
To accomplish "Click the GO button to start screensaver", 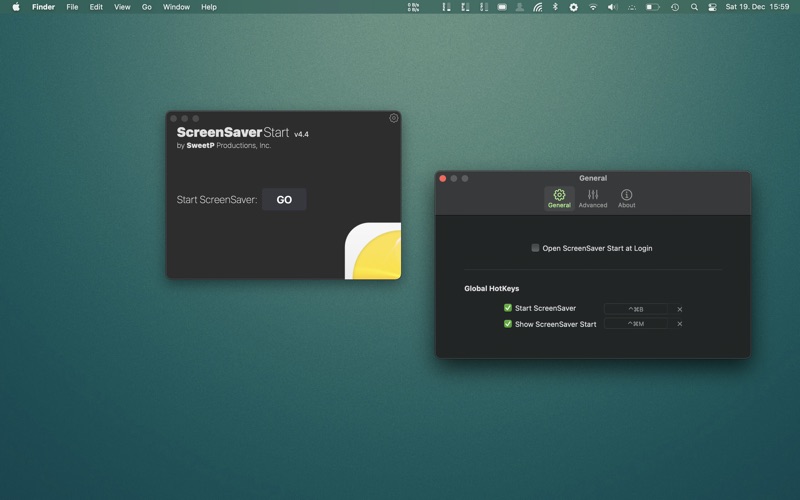I will point(284,199).
